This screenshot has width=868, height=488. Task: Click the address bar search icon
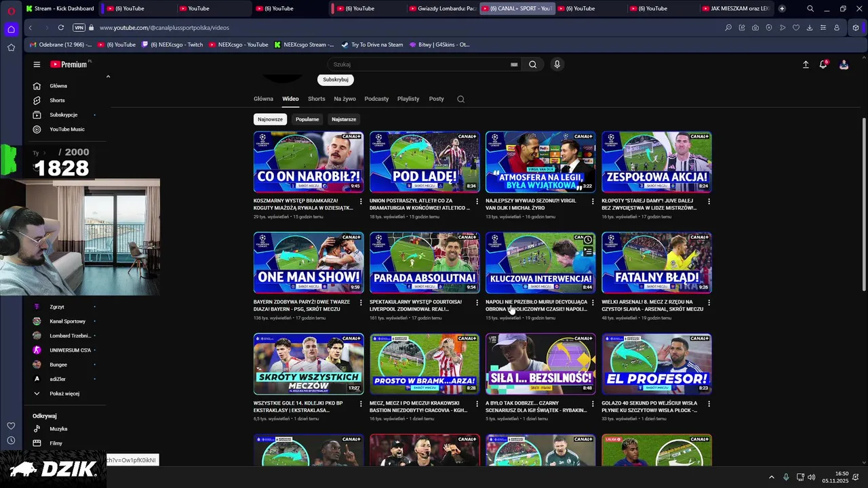coord(728,28)
